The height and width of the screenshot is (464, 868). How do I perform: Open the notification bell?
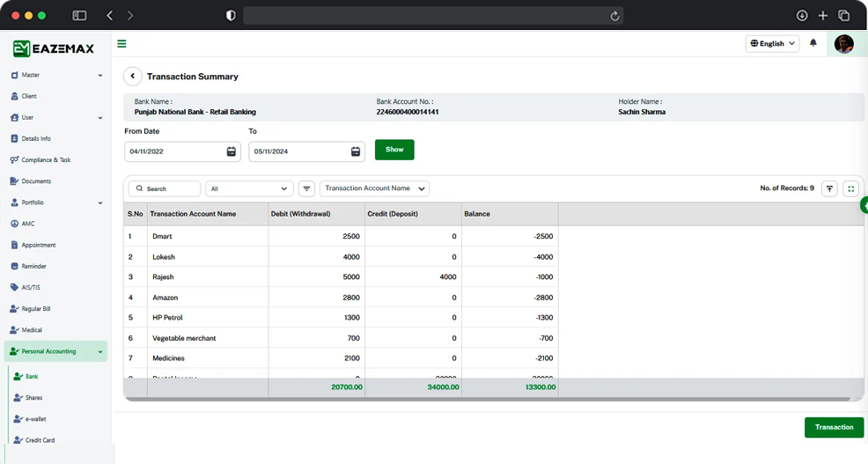tap(813, 42)
